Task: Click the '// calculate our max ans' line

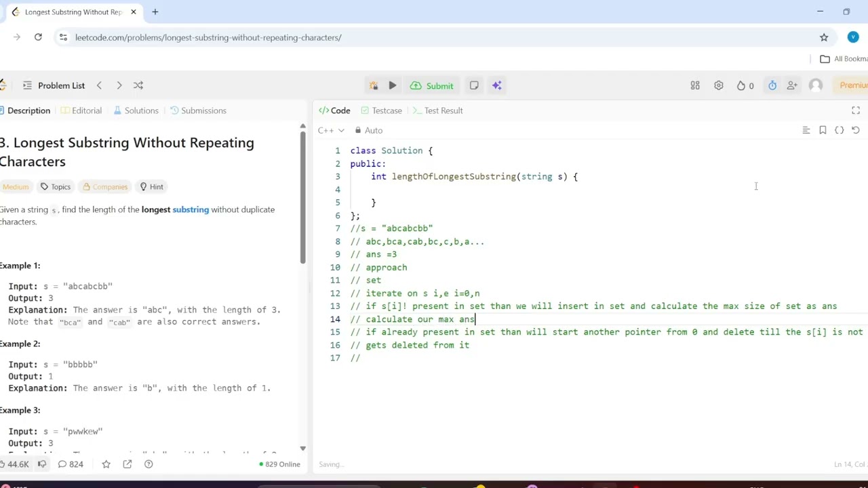Action: 412,319
